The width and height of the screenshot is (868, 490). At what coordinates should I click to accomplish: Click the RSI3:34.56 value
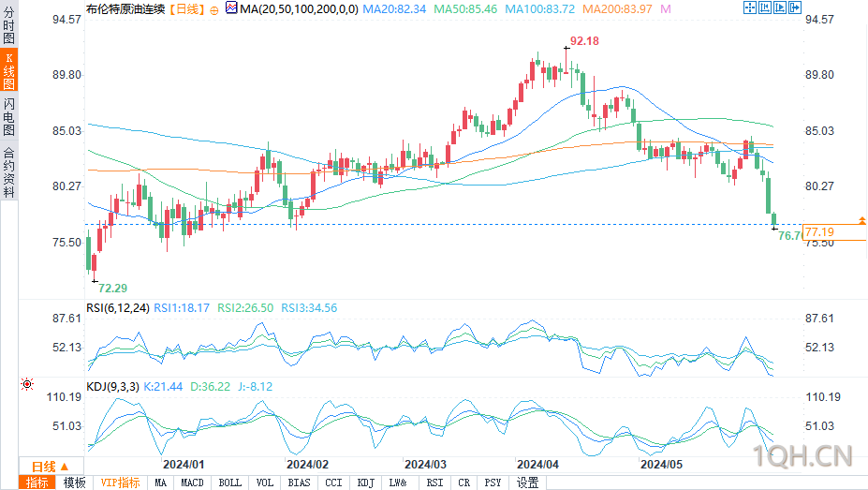pyautogui.click(x=309, y=308)
